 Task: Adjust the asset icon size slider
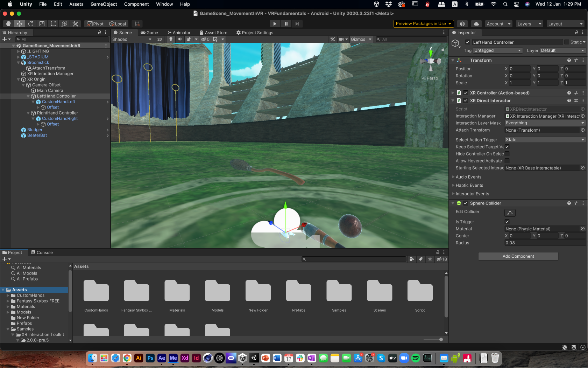point(441,339)
